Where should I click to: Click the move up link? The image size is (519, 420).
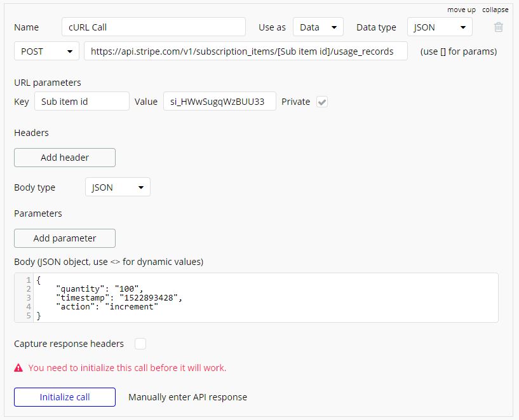tap(461, 10)
